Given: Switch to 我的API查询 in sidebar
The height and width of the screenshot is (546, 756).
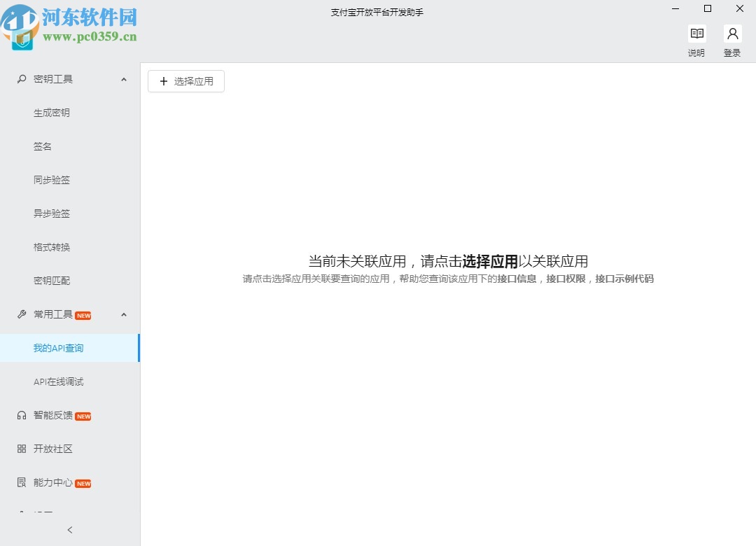Looking at the screenshot, I should tap(59, 348).
